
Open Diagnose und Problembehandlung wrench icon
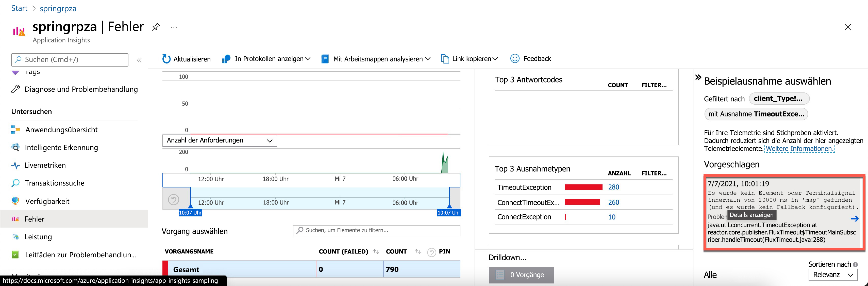[15, 89]
